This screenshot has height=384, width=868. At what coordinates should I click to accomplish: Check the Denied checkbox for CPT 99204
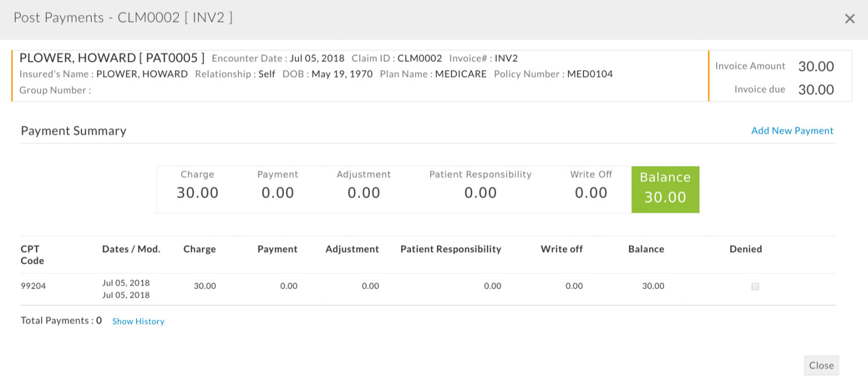tap(755, 287)
